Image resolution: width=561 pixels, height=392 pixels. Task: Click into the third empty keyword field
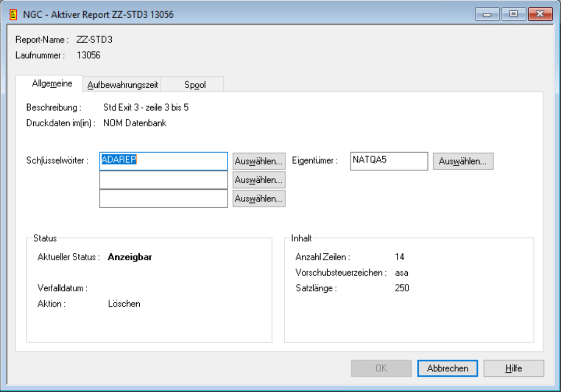pos(163,198)
